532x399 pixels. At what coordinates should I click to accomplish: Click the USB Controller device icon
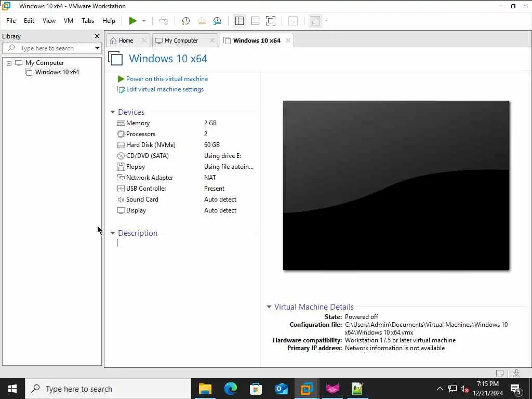(121, 188)
